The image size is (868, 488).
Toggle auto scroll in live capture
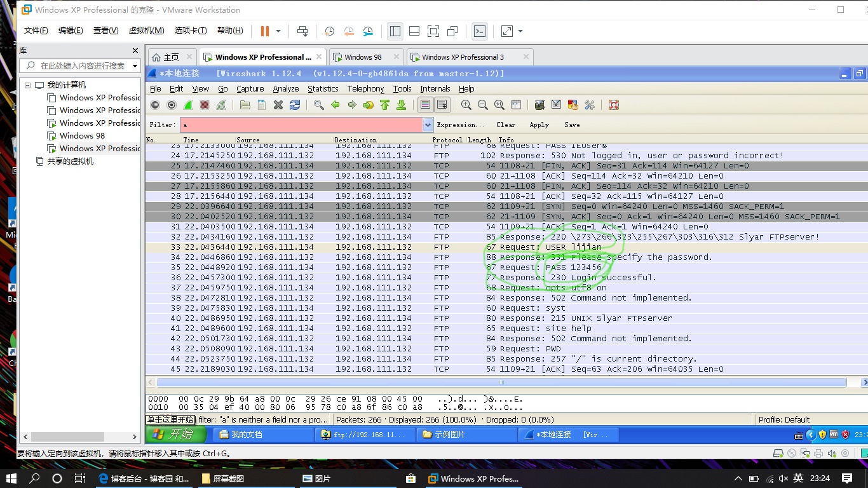click(442, 105)
